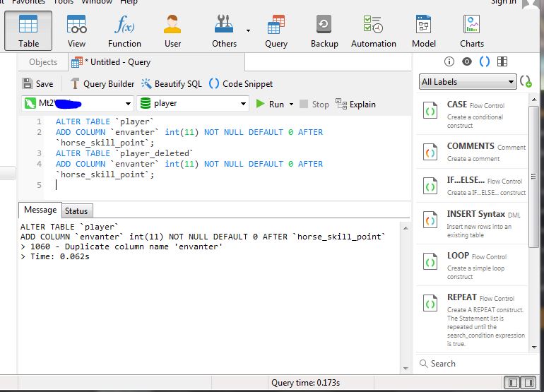Click the 'Query time: 0.173s' status text
Image resolution: width=544 pixels, height=392 pixels.
[x=305, y=383]
